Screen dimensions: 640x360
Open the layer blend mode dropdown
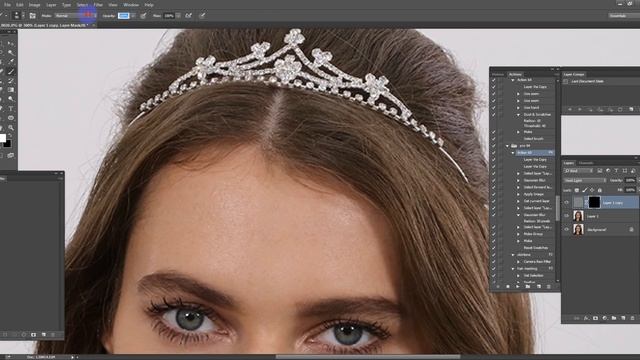point(585,180)
